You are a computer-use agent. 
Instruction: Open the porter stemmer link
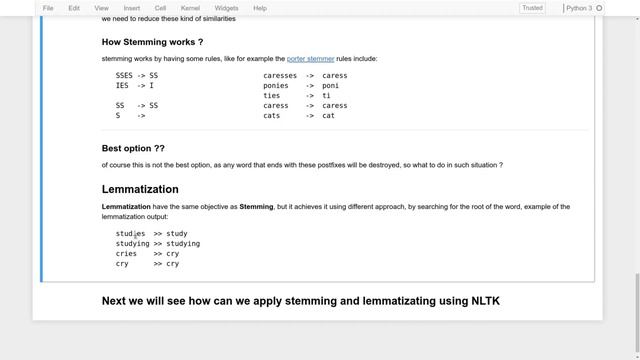310,59
